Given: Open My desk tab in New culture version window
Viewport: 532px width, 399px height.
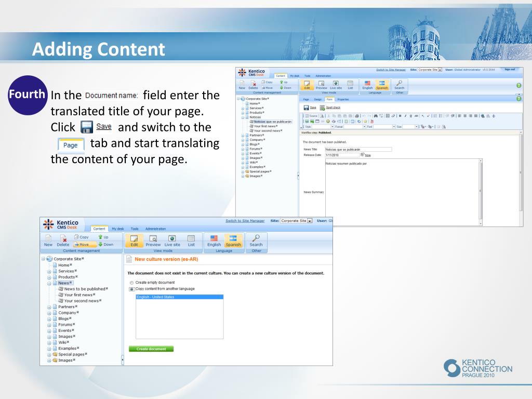Looking at the screenshot, I should tap(118, 229).
